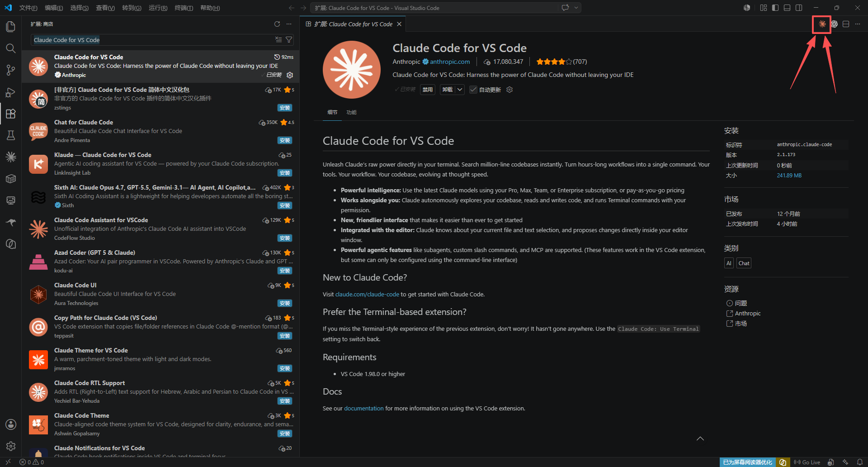Launch Claude Code from editor title bar

pos(822,24)
